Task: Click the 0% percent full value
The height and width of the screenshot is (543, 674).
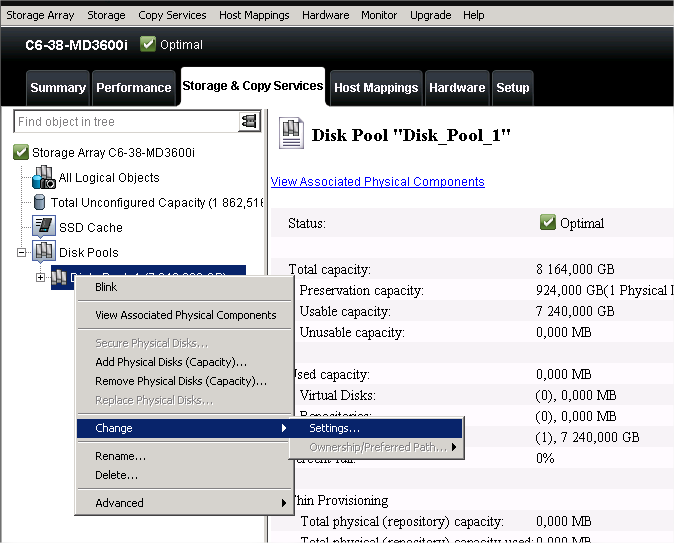Action: click(x=545, y=458)
